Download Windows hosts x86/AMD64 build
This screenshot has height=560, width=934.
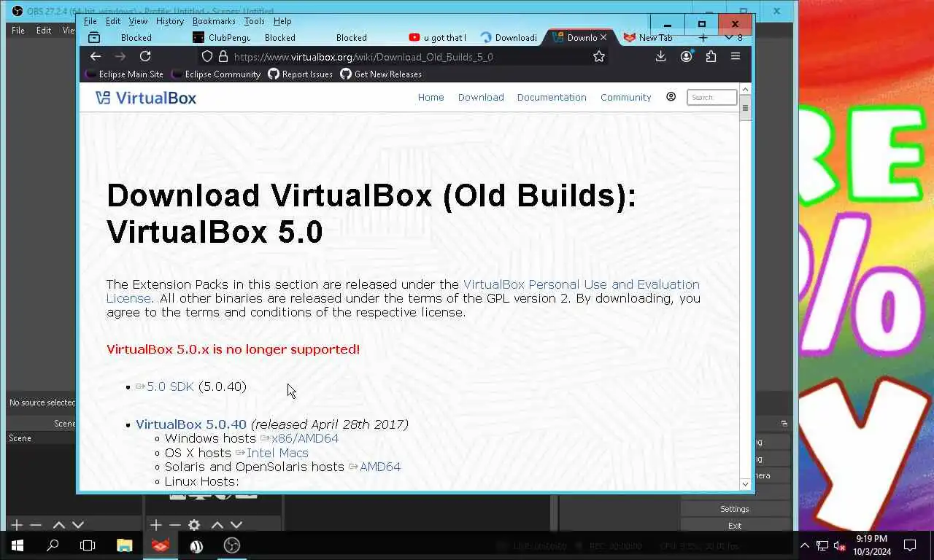[305, 438]
